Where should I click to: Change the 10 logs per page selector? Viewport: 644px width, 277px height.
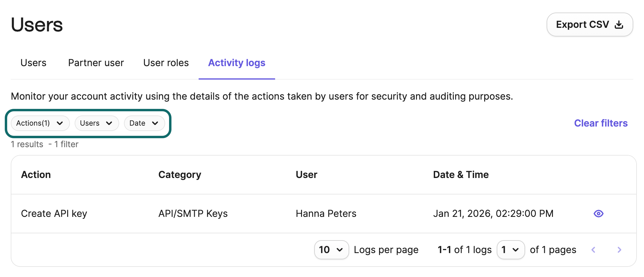tap(331, 250)
